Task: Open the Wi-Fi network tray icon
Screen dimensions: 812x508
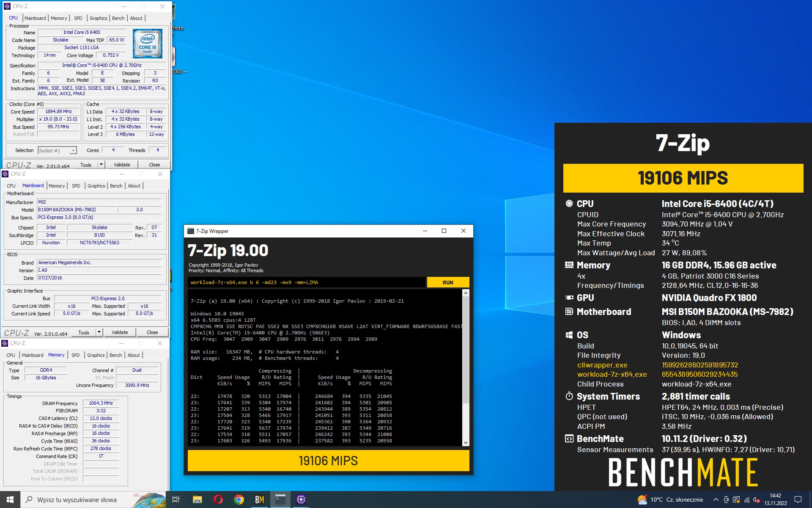Action: click(747, 500)
